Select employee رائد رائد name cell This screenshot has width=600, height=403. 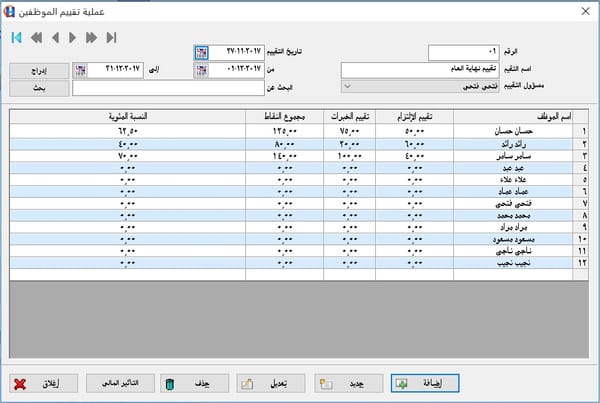click(513, 144)
